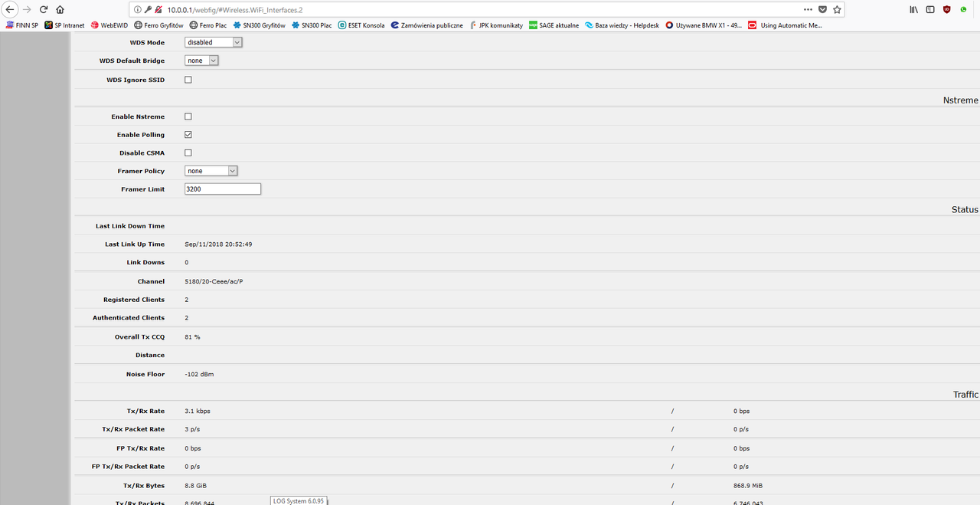Image resolution: width=980 pixels, height=505 pixels.
Task: Click the green extension icon in toolbar
Action: click(964, 10)
